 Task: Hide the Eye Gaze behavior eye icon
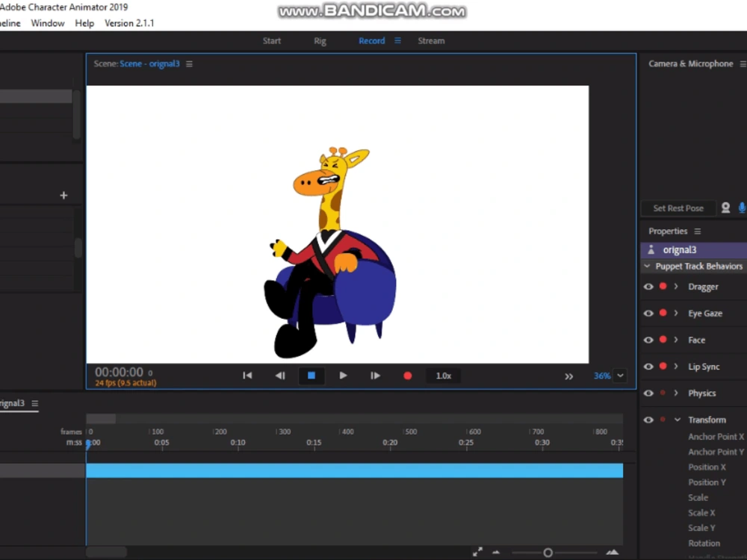[x=648, y=314]
